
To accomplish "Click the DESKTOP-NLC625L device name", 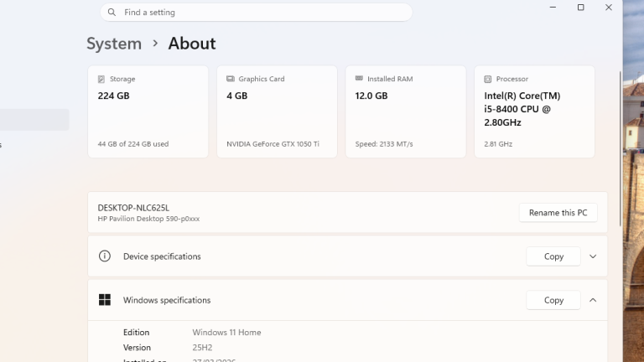I will click(x=133, y=207).
